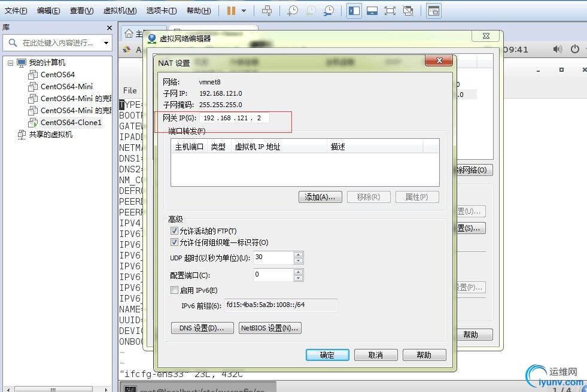The image size is (587, 392).
Task: Select 共享的虚拟机 in library tree
Action: 50,135
